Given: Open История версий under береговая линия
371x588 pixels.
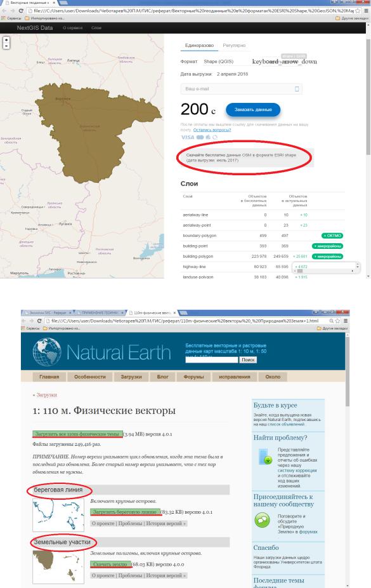Looking at the screenshot, I should pyautogui.click(x=166, y=523).
